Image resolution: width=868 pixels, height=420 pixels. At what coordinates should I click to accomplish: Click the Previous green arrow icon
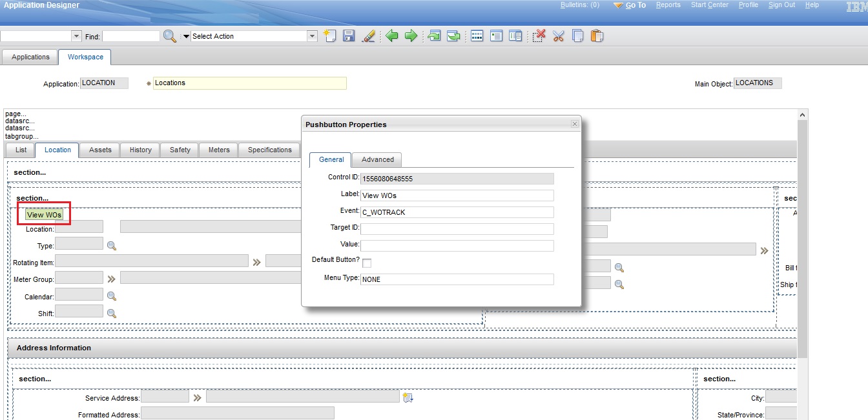coord(391,35)
